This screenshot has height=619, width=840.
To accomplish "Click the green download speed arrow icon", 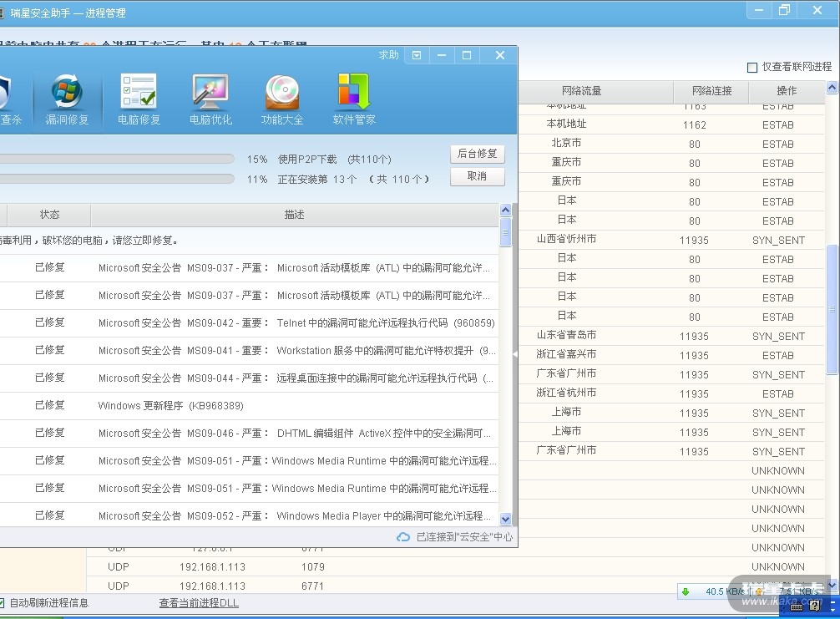I will click(x=686, y=591).
